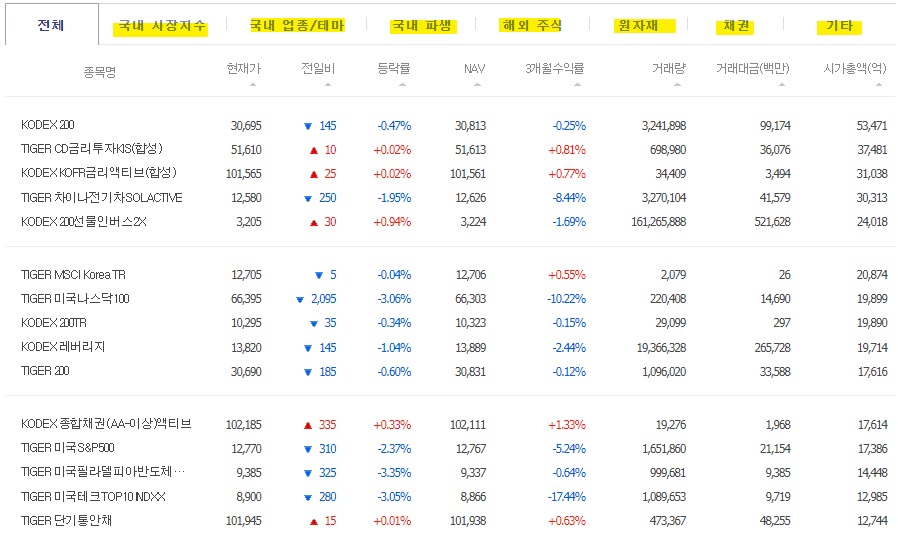Click the 종목명 column header
The height and width of the screenshot is (542, 898).
pyautogui.click(x=100, y=72)
